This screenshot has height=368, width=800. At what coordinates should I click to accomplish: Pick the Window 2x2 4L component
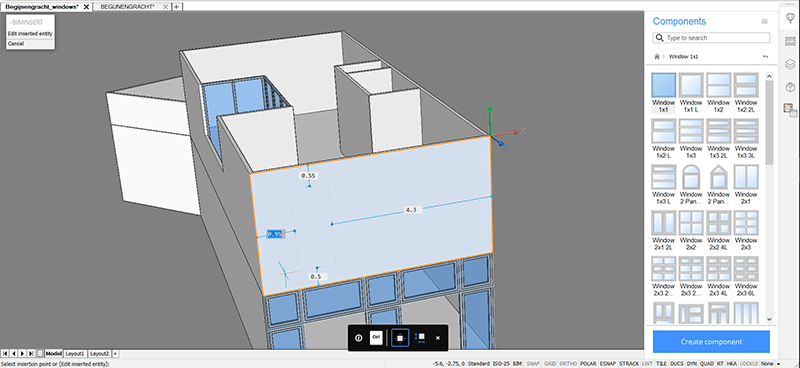[718, 223]
